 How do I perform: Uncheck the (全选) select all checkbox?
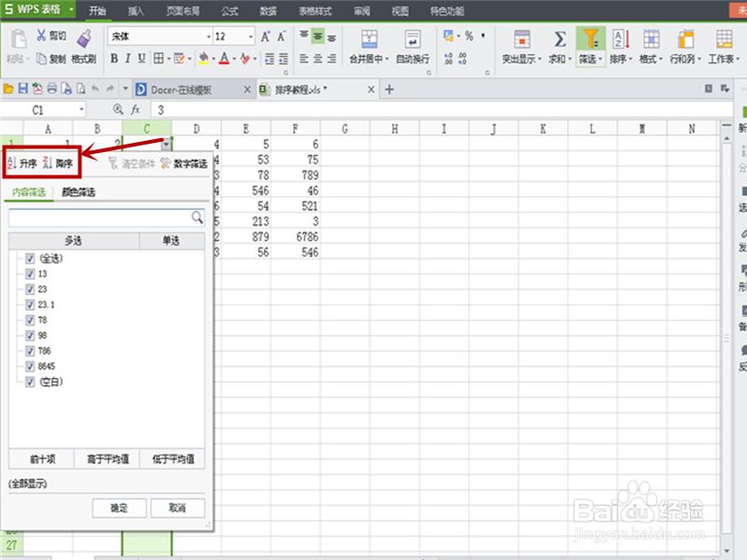[30, 259]
